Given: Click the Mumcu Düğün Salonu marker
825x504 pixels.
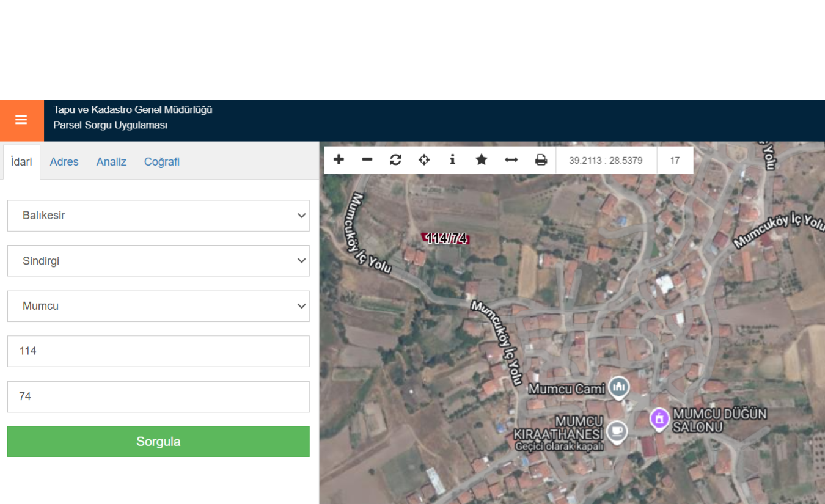Looking at the screenshot, I should point(659,419).
